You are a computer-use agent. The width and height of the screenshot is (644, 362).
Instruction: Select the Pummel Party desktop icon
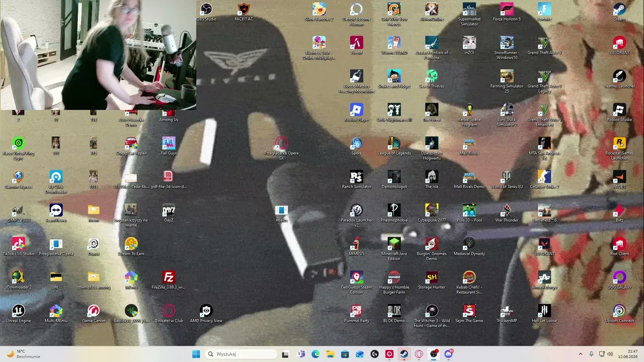point(356,314)
